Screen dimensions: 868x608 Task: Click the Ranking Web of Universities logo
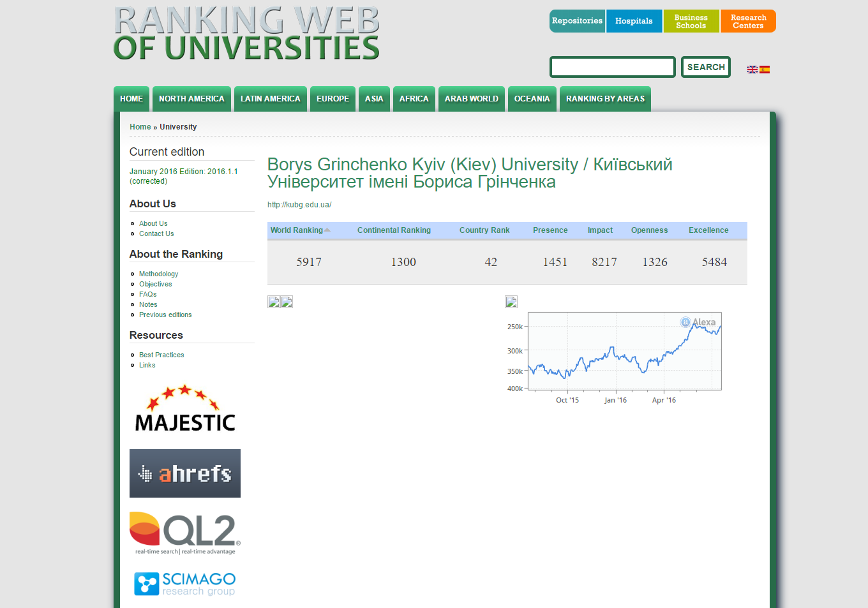246,34
